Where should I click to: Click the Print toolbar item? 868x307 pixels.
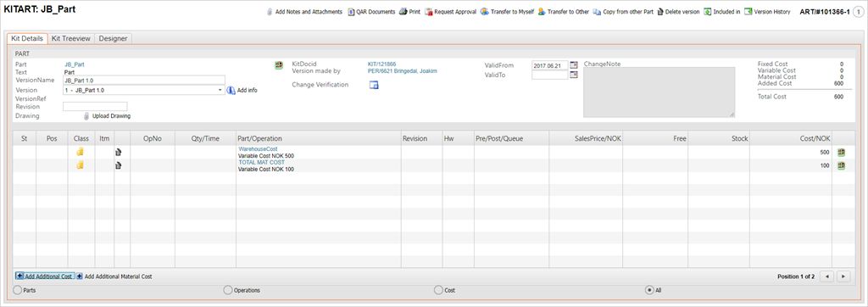pos(409,12)
